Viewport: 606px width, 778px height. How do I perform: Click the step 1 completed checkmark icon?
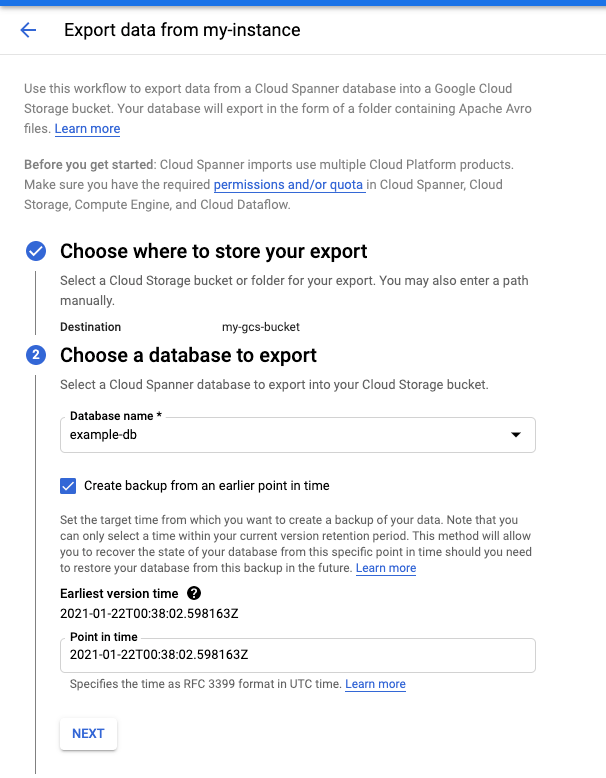pos(36,251)
